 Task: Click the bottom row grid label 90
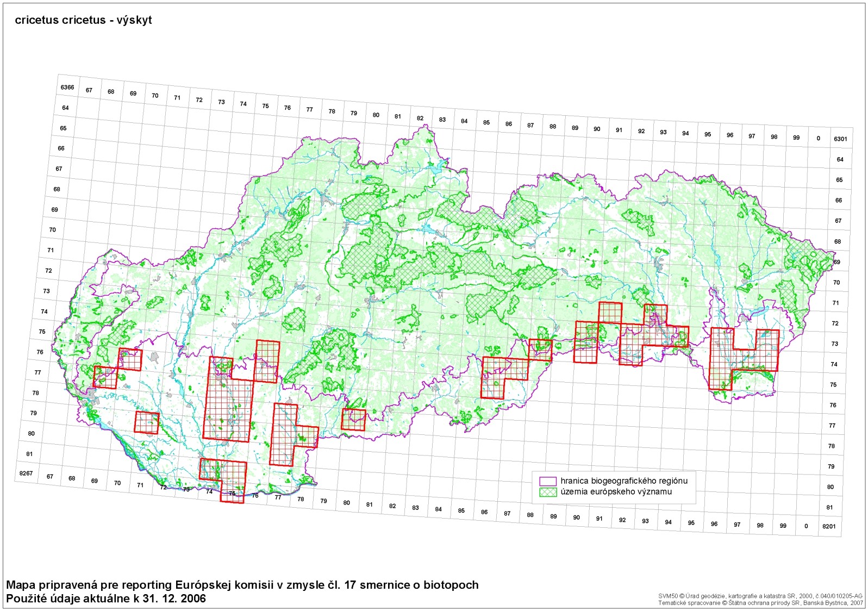click(576, 518)
